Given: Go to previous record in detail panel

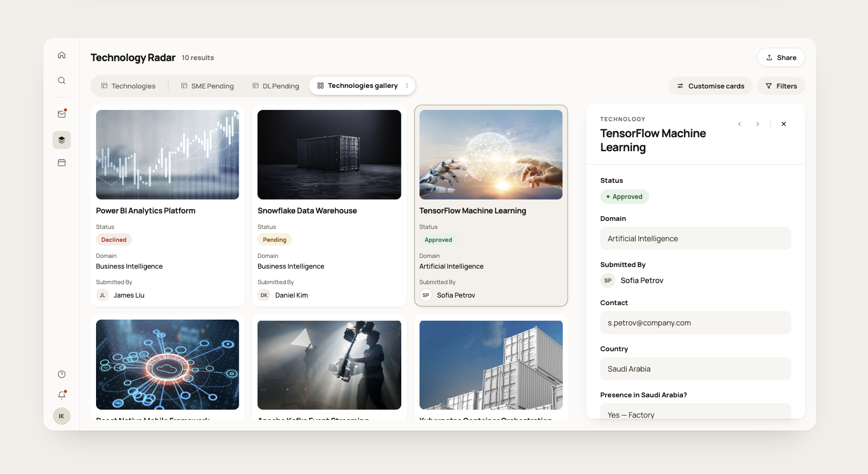Looking at the screenshot, I should click(739, 124).
